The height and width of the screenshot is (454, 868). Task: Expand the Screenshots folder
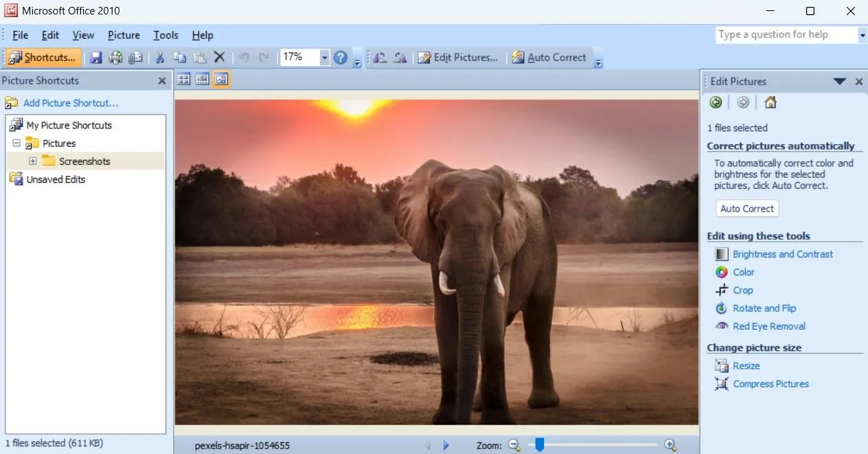click(34, 161)
